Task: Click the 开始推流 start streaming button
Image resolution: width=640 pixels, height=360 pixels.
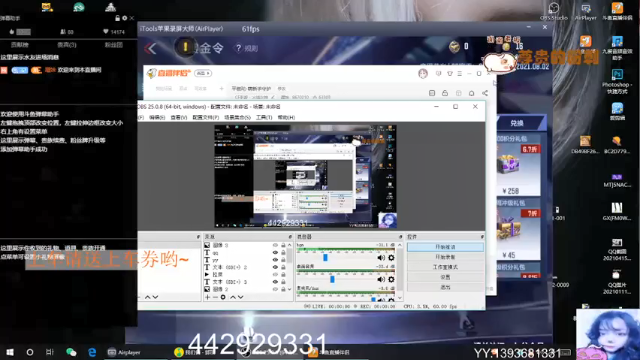Action: 445,247
